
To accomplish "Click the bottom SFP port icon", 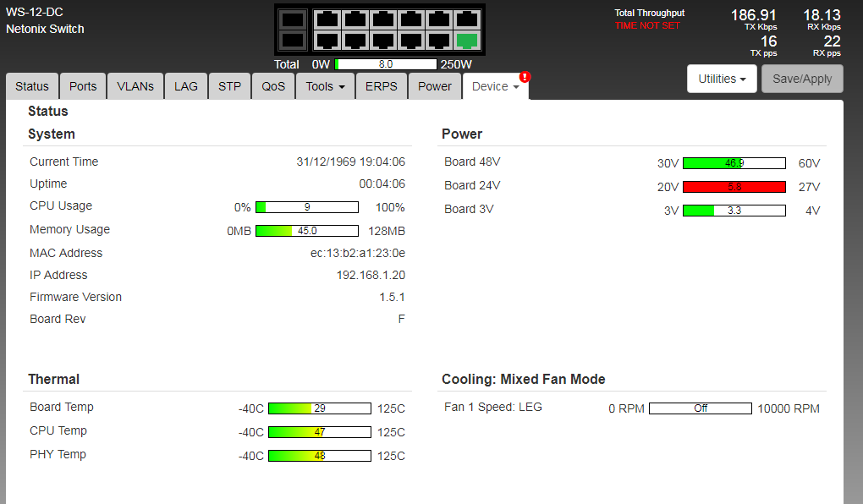I will point(292,40).
